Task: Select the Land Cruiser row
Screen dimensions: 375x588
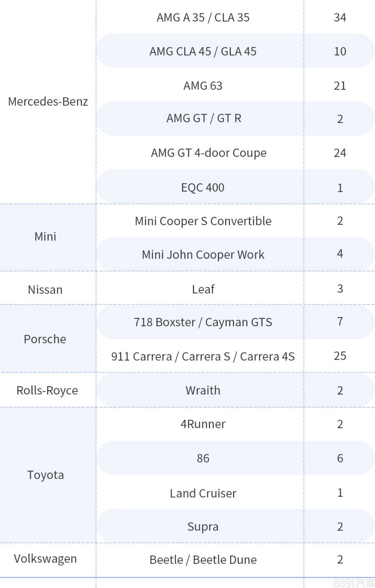Action: [203, 493]
